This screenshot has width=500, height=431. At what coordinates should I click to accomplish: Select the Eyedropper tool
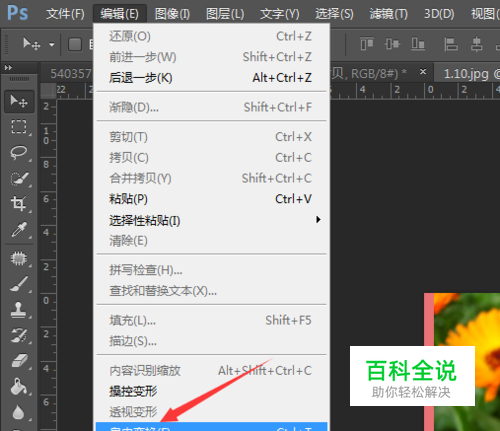[19, 229]
